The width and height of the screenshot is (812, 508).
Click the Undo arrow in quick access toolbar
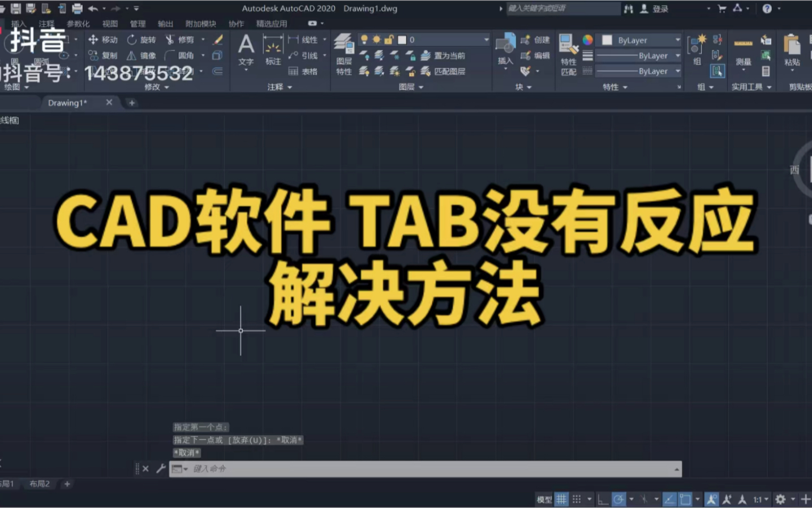93,8
